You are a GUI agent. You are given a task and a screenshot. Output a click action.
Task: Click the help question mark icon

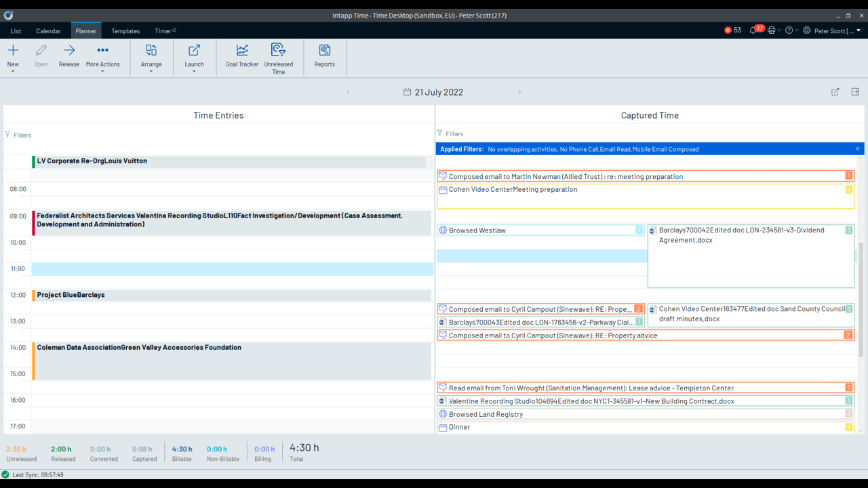789,30
